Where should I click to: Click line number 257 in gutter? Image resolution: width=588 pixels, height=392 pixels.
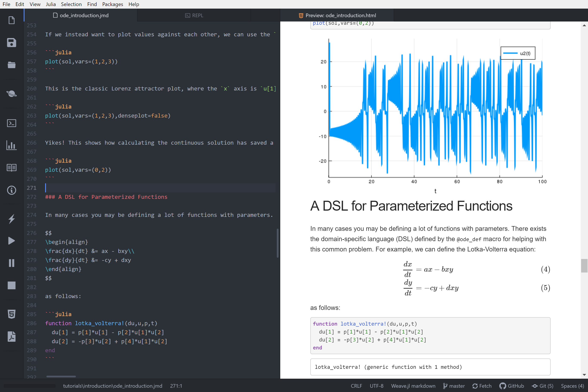click(x=32, y=61)
